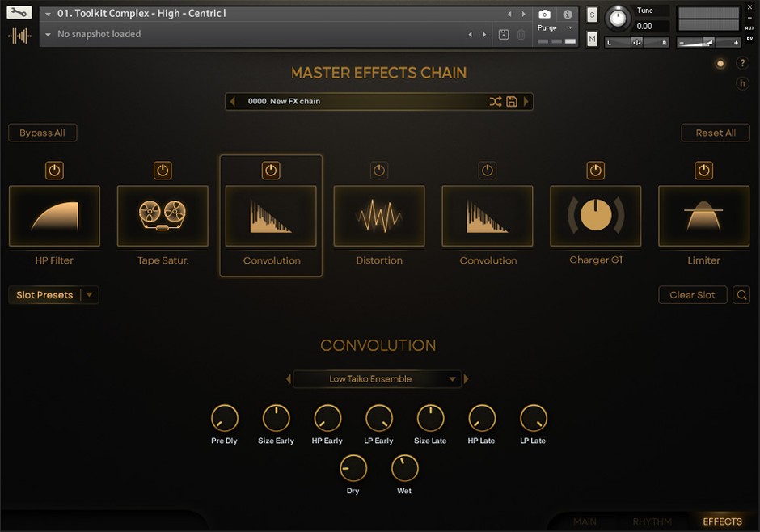Click the Bypass All button

42,133
